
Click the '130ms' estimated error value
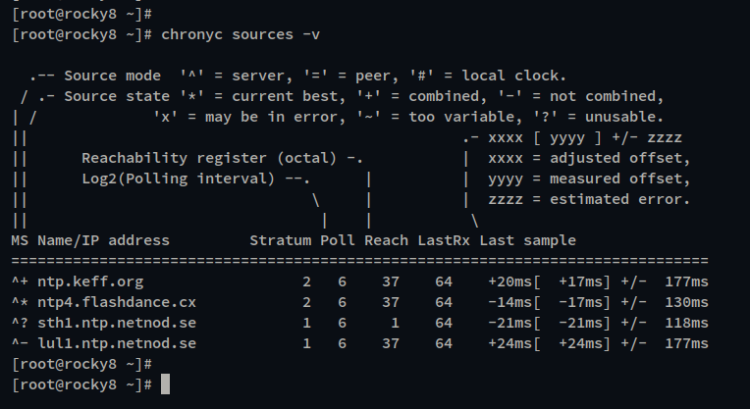(x=686, y=302)
